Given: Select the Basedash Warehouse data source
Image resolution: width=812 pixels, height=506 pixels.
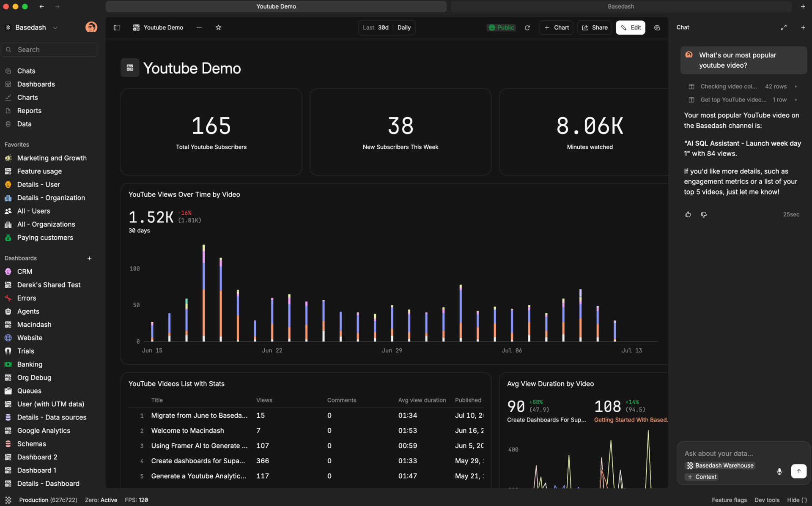Looking at the screenshot, I should click(720, 465).
